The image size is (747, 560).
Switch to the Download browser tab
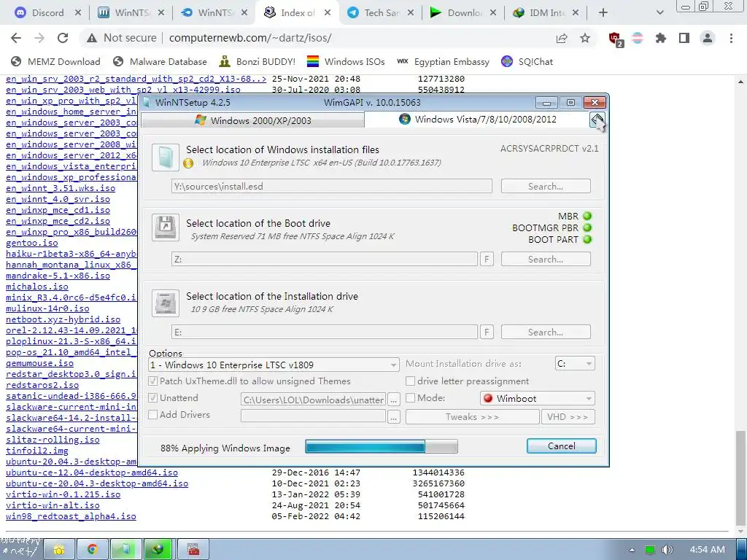click(x=464, y=13)
